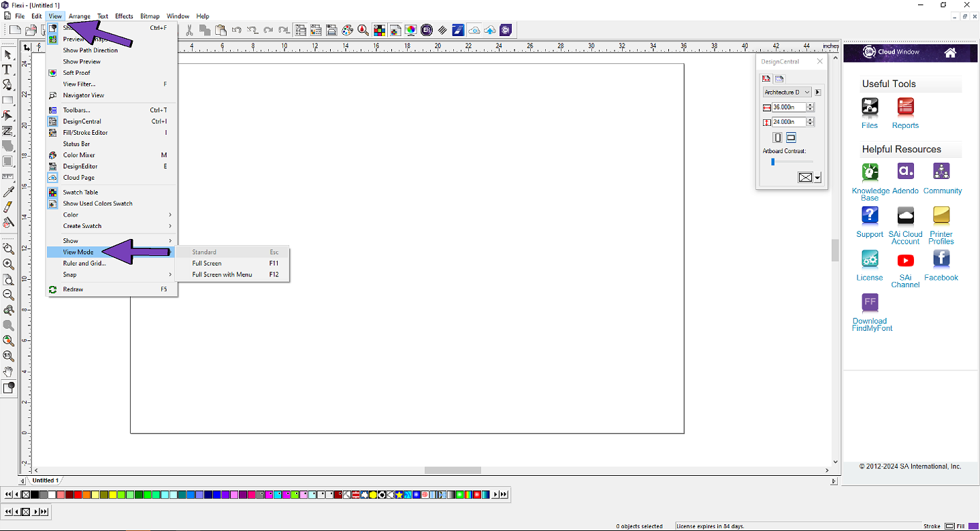Select the Text tool
Screen dimensions: 980x531
pyautogui.click(x=8, y=69)
